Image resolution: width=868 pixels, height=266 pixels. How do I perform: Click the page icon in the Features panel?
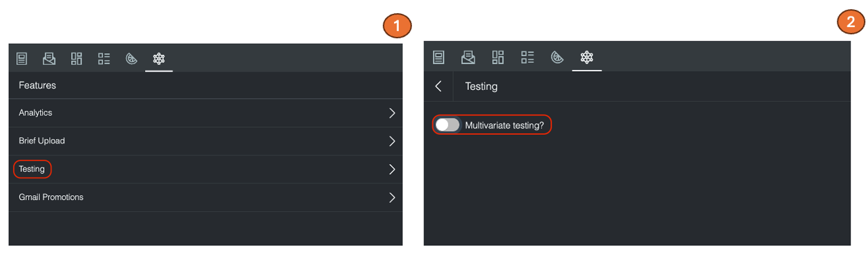(22, 58)
